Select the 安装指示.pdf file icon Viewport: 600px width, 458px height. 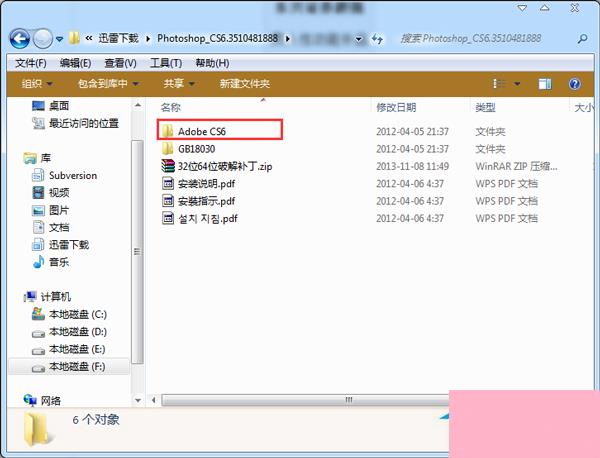coord(168,200)
